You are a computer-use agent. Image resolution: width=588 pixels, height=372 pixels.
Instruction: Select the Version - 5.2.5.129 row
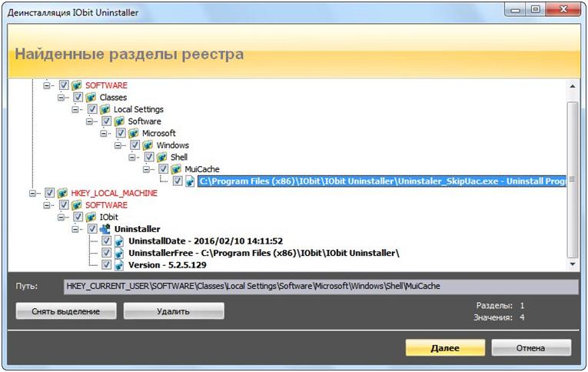click(x=168, y=265)
